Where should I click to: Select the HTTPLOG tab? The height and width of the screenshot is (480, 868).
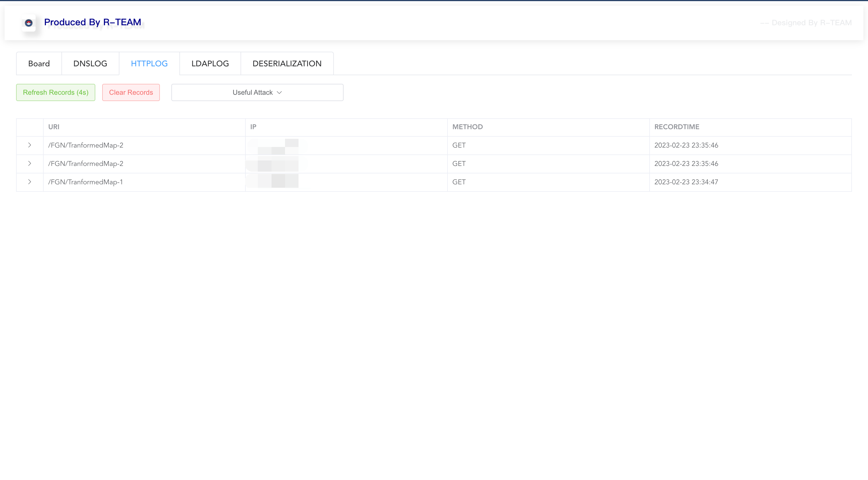point(149,63)
